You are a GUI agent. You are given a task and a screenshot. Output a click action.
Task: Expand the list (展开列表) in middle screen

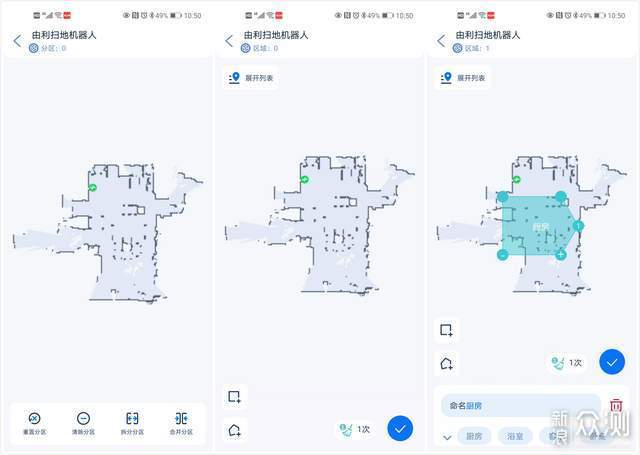click(x=251, y=78)
